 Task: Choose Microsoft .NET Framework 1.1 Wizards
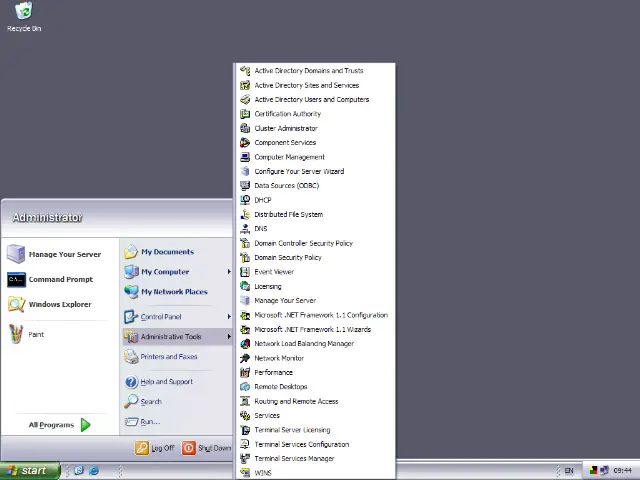click(x=315, y=329)
